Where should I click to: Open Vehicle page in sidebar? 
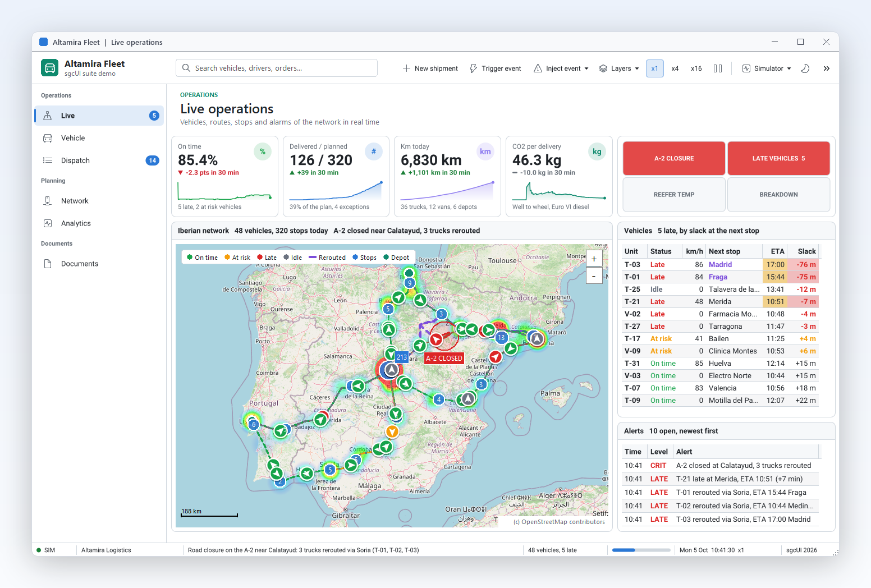[99, 138]
